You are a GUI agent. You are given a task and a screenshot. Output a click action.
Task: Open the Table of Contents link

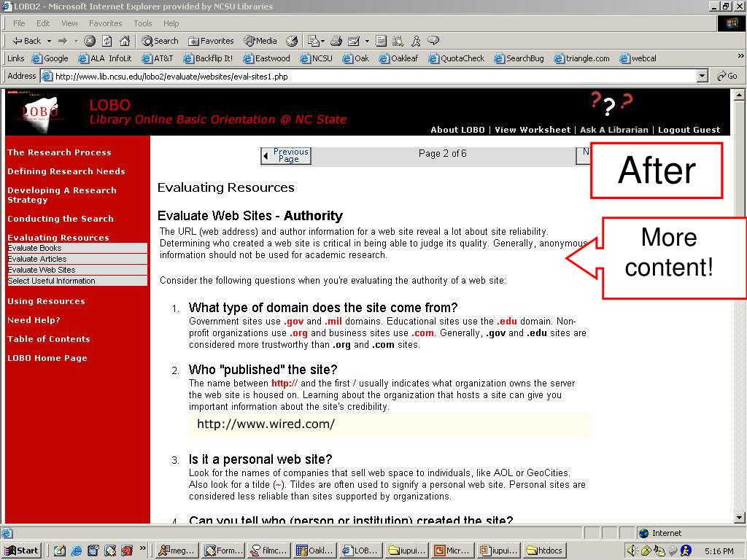(49, 340)
